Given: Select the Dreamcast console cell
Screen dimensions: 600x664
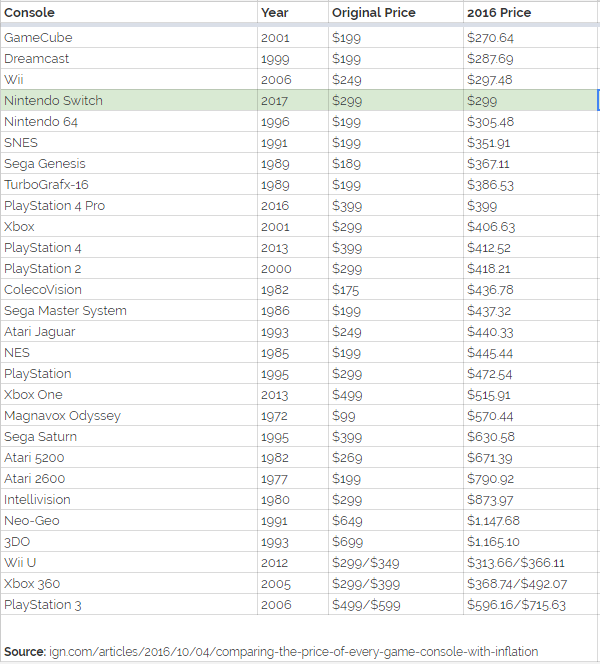Looking at the screenshot, I should [x=129, y=58].
